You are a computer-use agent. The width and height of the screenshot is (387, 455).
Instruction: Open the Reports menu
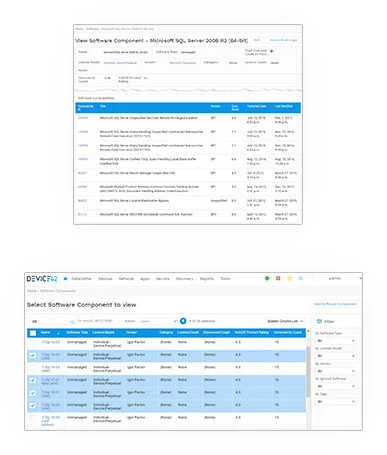tap(207, 279)
